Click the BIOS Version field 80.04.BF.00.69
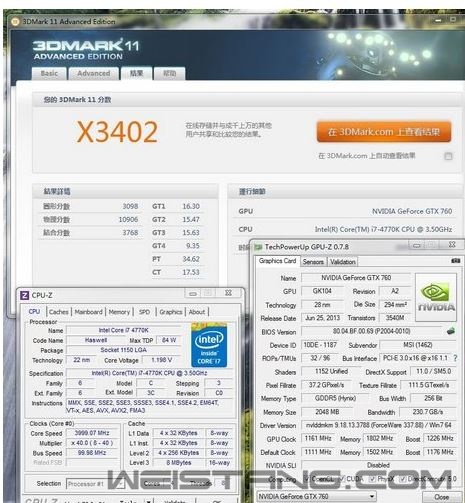Screen dimensions: 465x503 click(x=371, y=331)
